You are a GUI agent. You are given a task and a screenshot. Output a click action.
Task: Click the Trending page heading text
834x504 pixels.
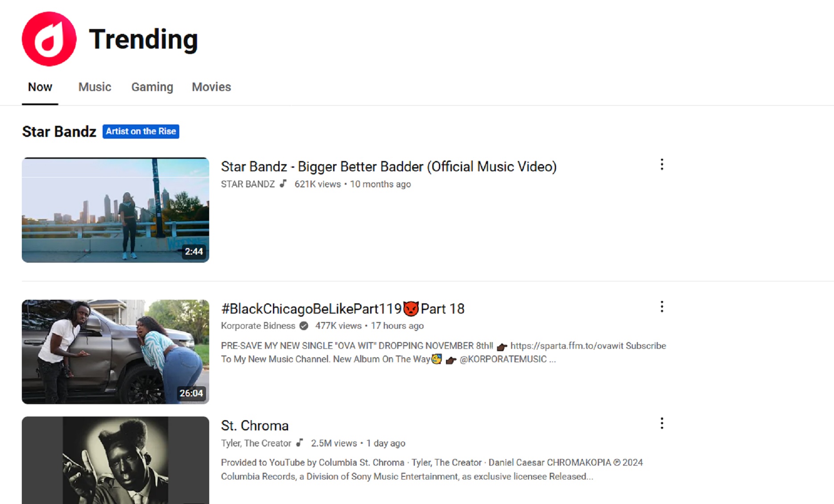pos(143,39)
